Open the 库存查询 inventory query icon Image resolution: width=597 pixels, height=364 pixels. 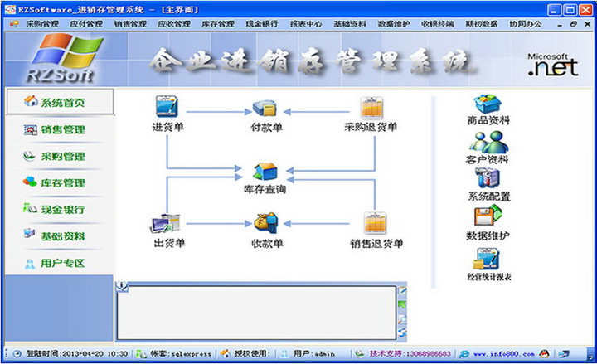[265, 172]
